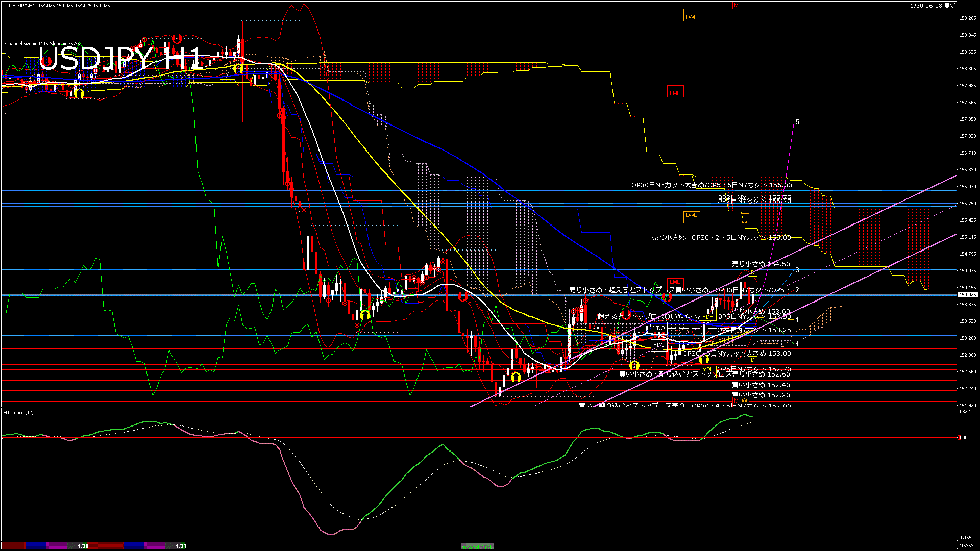
Task: Select the '売り小さめ 154.50' level label
Action: 761,264
